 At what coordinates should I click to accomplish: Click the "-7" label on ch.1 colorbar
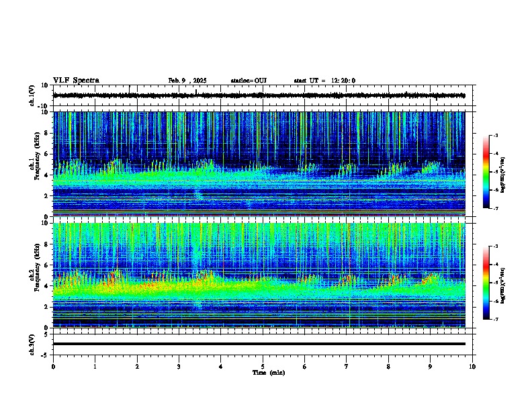click(495, 208)
